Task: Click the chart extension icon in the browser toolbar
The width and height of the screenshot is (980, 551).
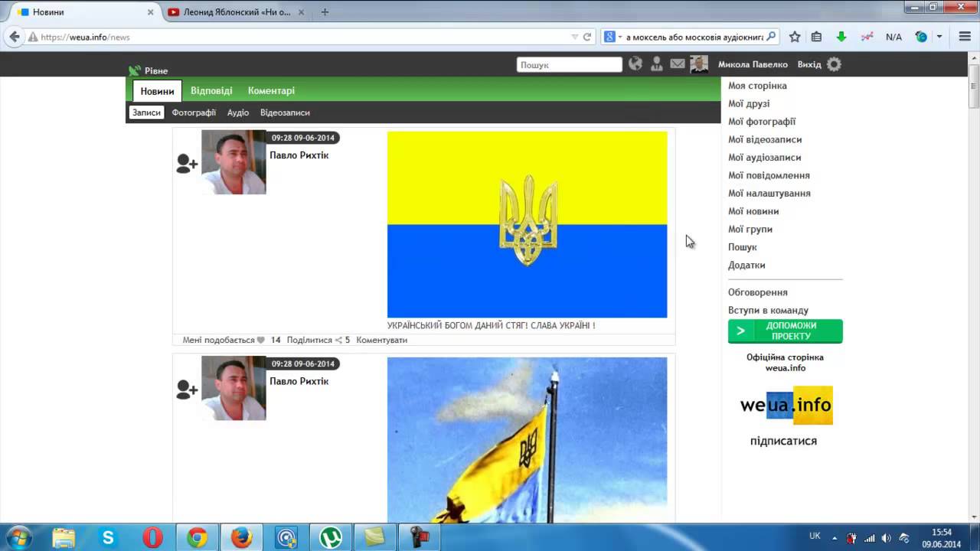Action: pyautogui.click(x=867, y=37)
